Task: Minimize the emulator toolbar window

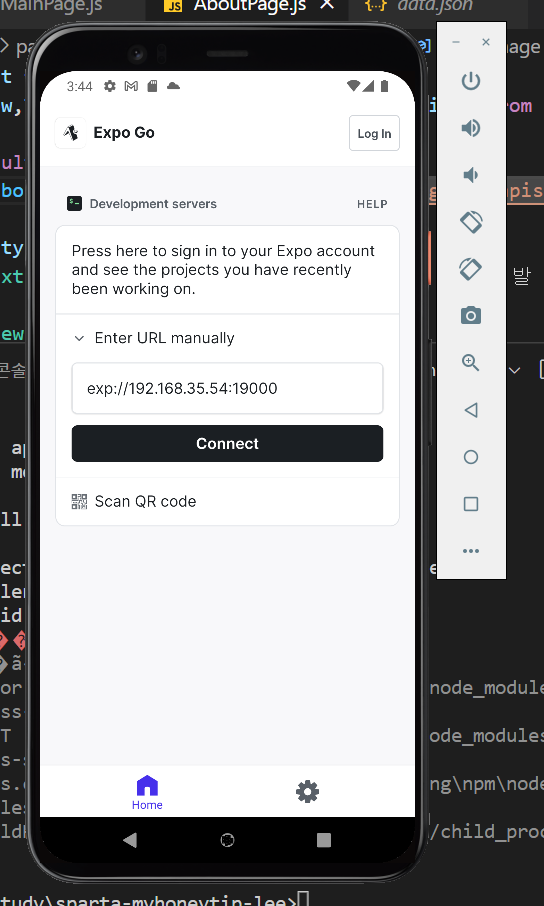Action: (x=456, y=42)
